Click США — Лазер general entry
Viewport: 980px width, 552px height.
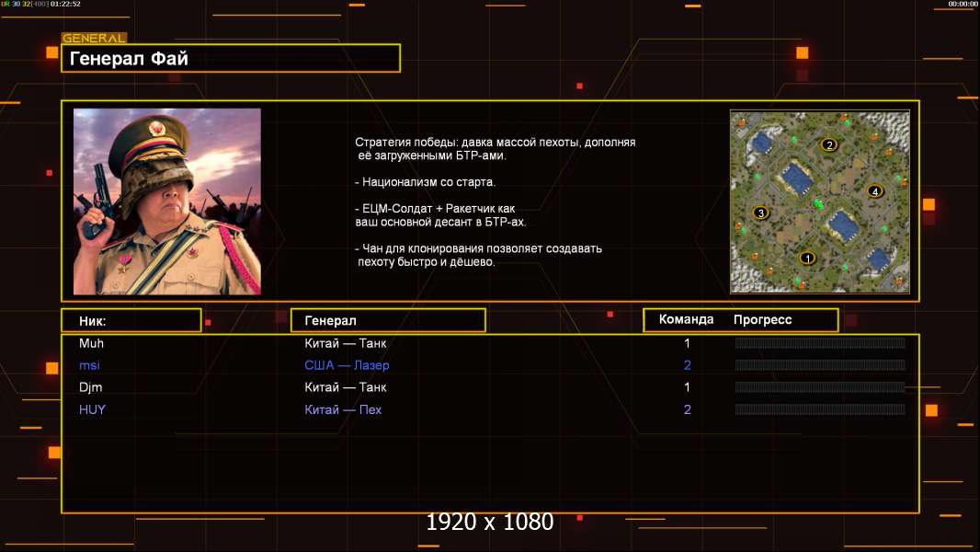click(x=347, y=365)
